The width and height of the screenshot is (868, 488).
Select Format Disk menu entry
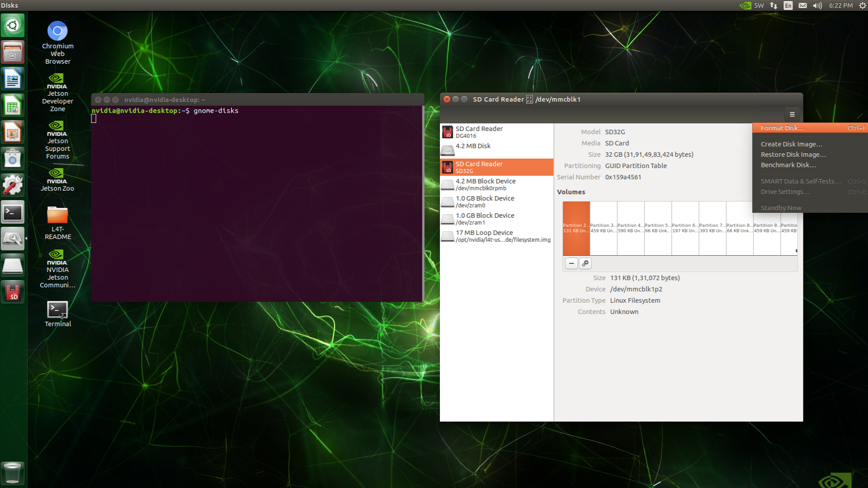click(x=782, y=128)
